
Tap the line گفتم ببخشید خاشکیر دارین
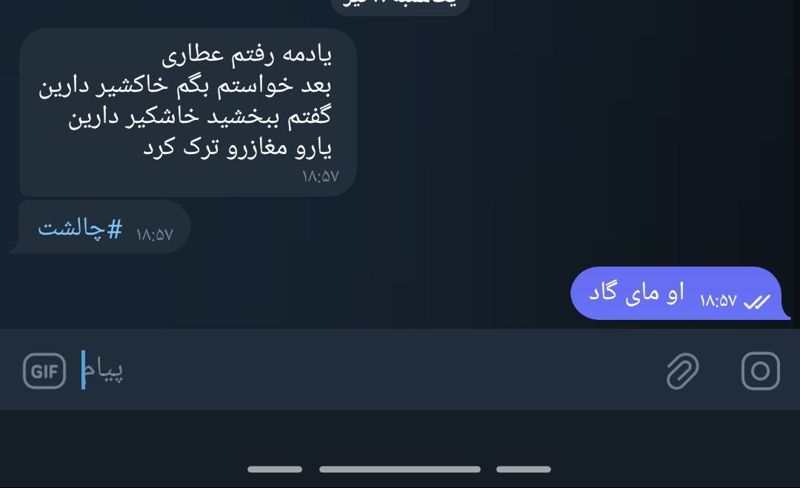pyautogui.click(x=200, y=116)
